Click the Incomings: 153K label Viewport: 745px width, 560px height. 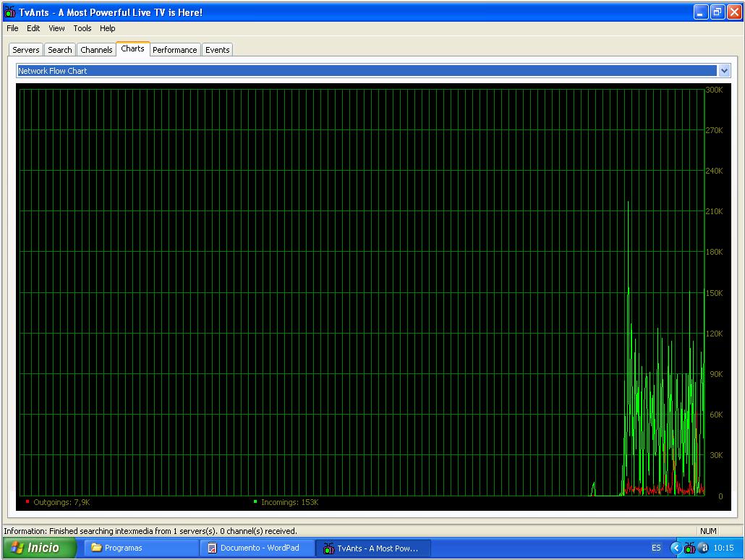pos(290,502)
